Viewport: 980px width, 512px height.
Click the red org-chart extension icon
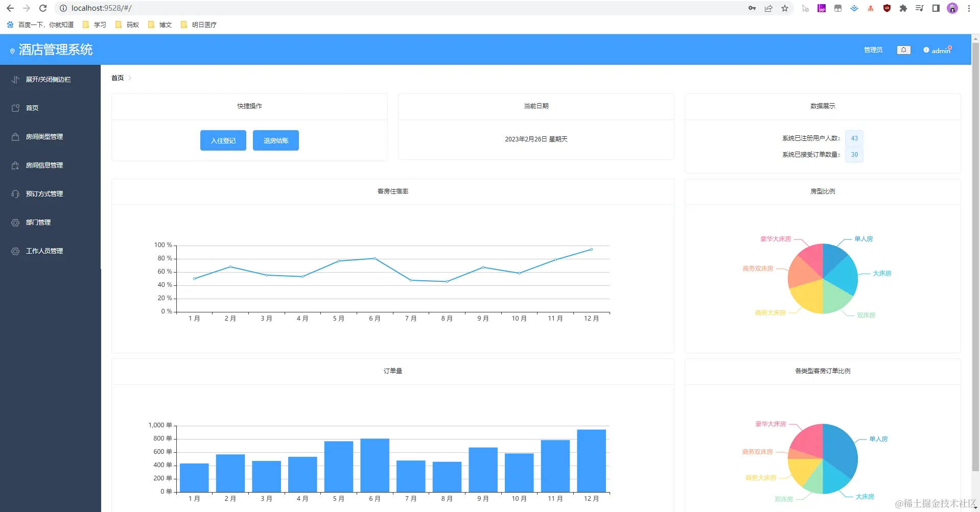pos(871,8)
